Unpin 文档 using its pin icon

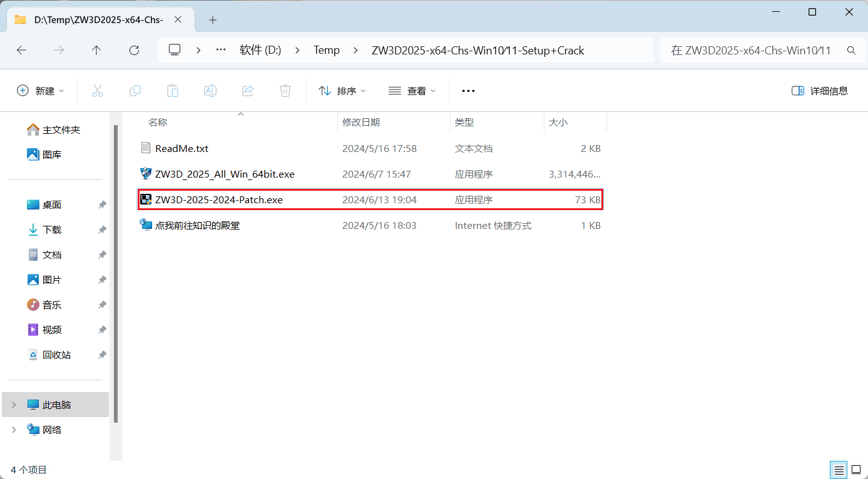(x=102, y=255)
